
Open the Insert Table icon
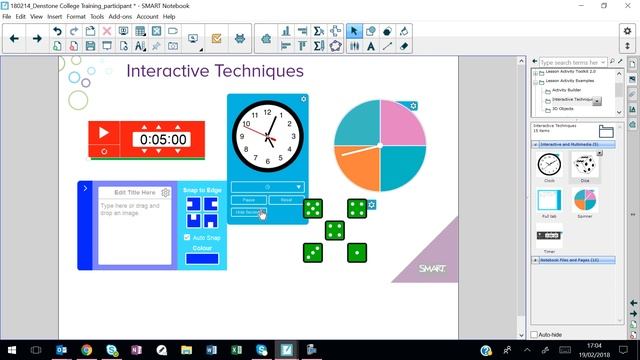point(140,31)
